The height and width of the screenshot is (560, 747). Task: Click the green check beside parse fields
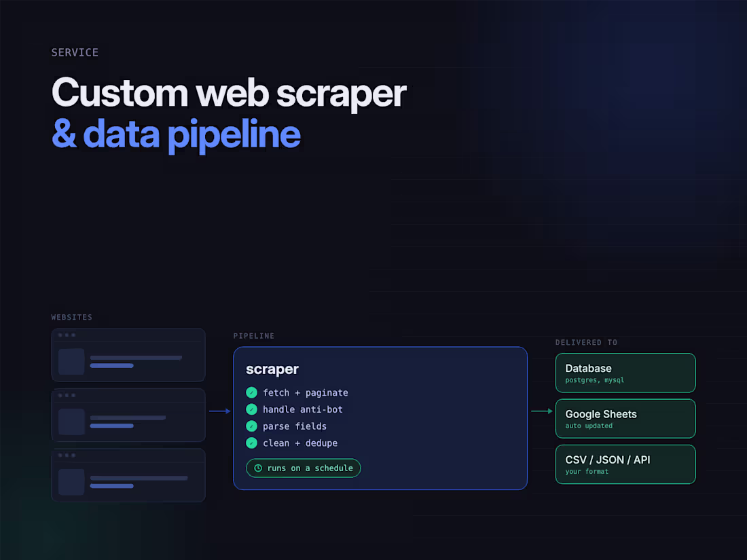point(251,426)
